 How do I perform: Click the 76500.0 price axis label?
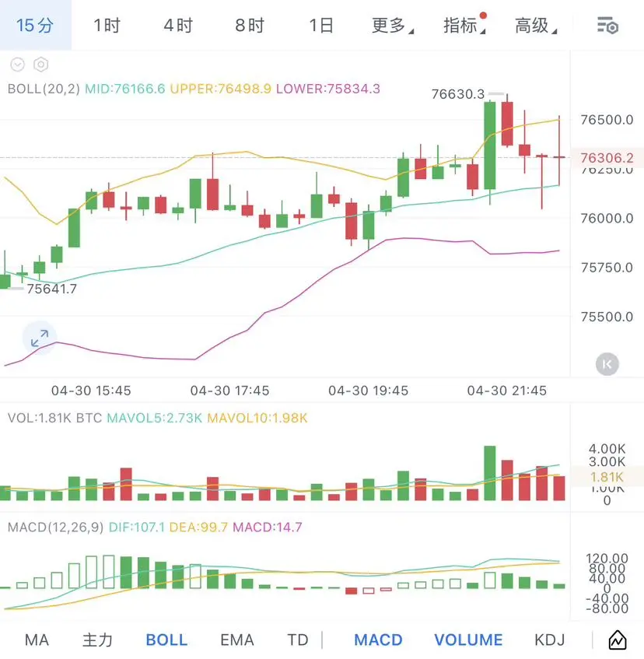607,120
